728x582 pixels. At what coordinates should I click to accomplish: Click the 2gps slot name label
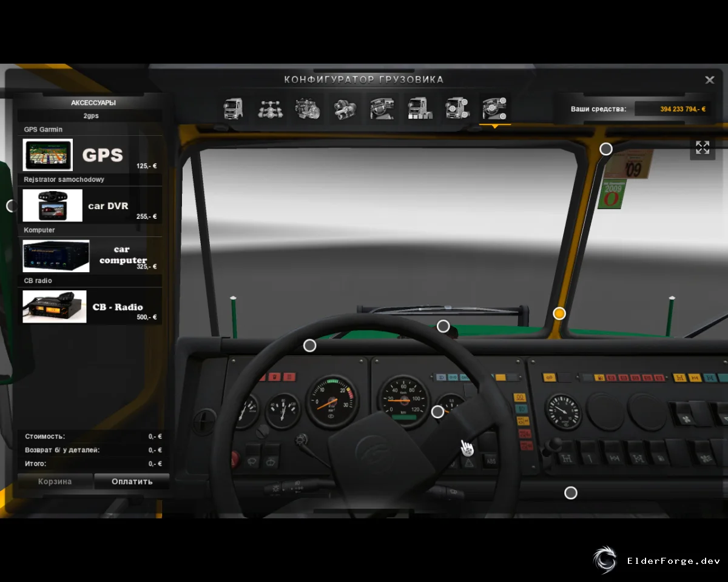click(x=91, y=116)
